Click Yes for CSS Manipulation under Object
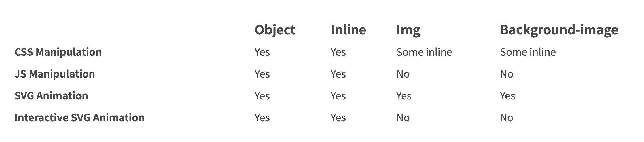The height and width of the screenshot is (142, 644). [262, 52]
